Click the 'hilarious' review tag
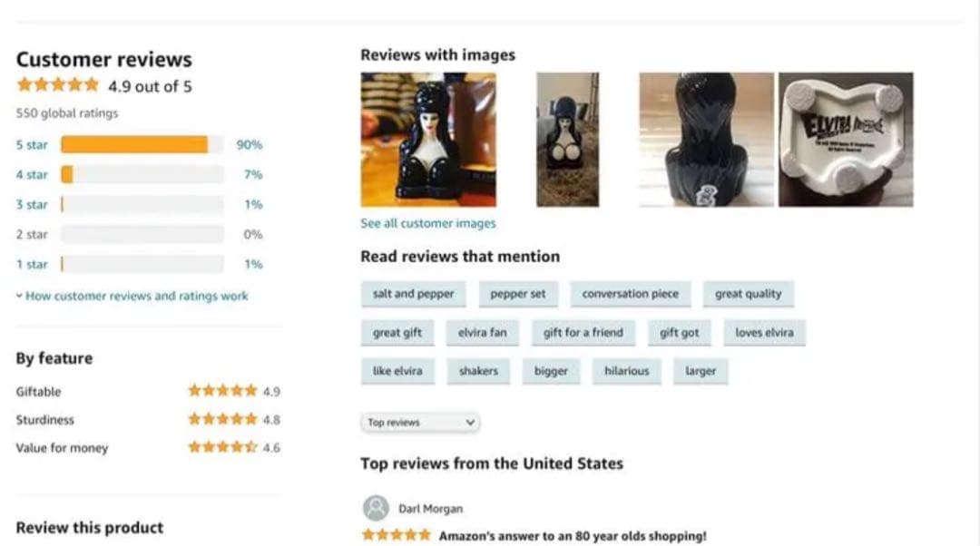Image resolution: width=980 pixels, height=546 pixels. [x=626, y=371]
